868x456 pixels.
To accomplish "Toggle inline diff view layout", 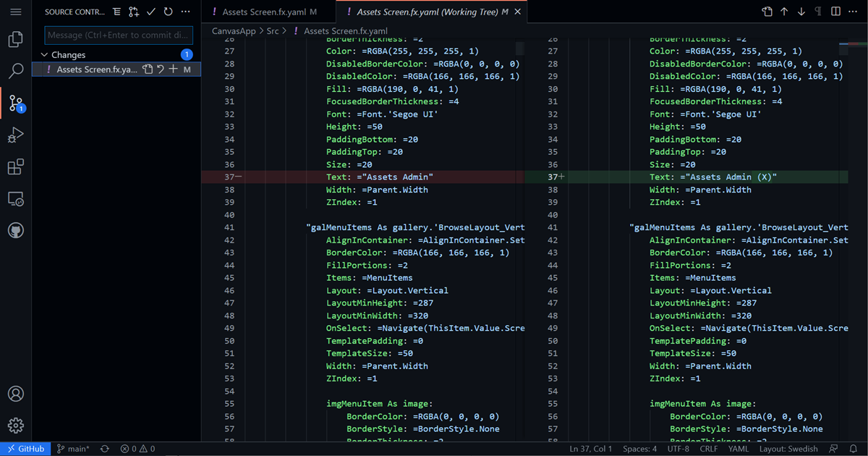I will click(x=836, y=12).
